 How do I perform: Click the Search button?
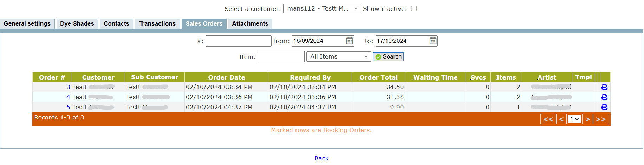click(388, 57)
